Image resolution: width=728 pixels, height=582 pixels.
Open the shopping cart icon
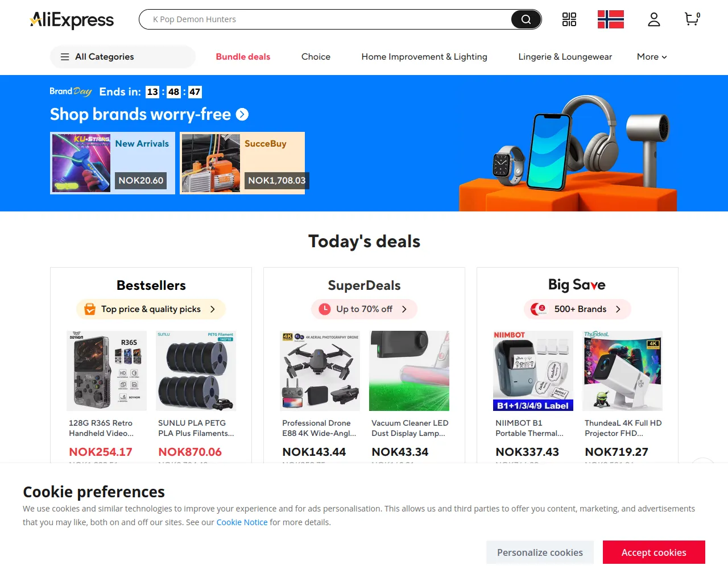click(x=692, y=19)
